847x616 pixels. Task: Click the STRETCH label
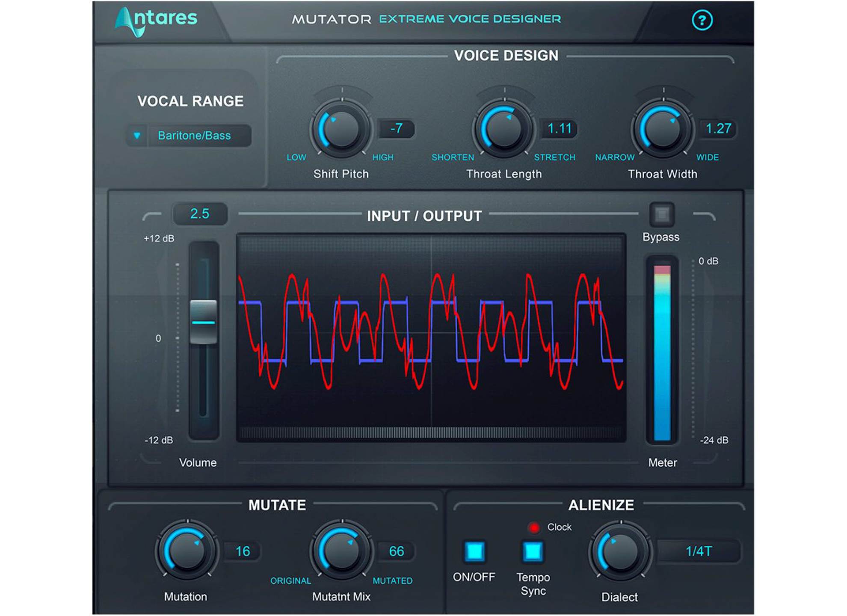pos(555,157)
